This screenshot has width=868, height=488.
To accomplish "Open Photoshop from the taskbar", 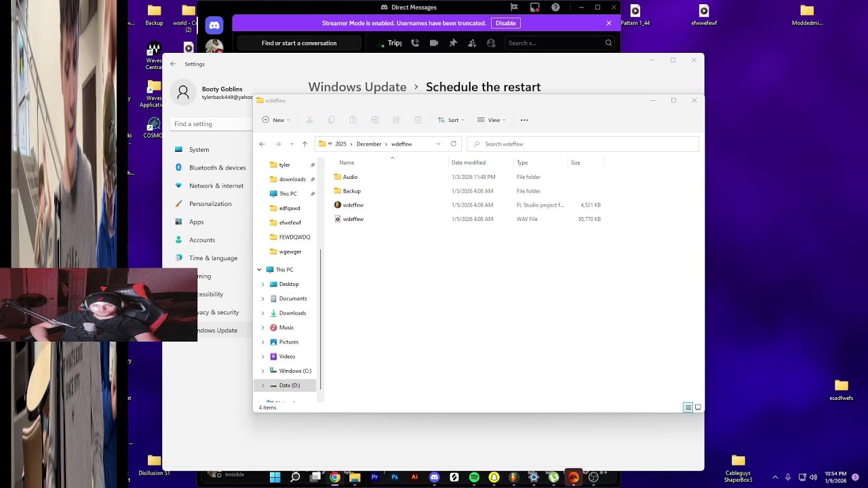I will coord(395,477).
